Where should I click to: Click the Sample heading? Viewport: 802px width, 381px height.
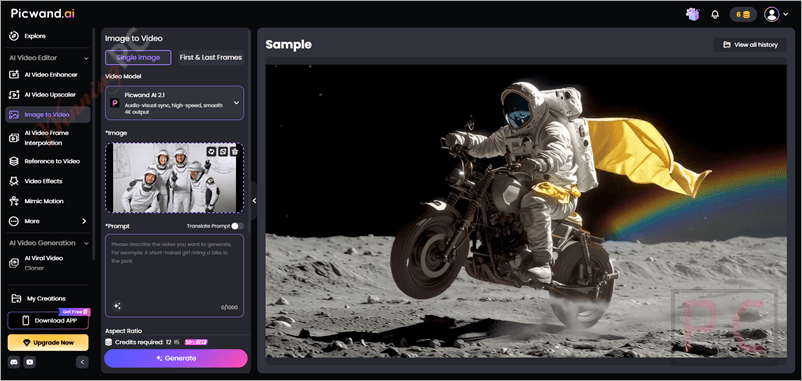tap(288, 45)
